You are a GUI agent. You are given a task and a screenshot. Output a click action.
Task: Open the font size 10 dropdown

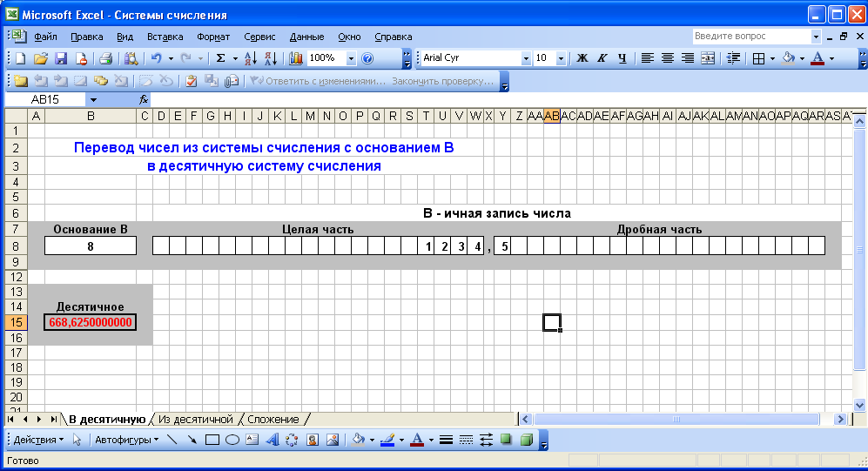click(561, 58)
